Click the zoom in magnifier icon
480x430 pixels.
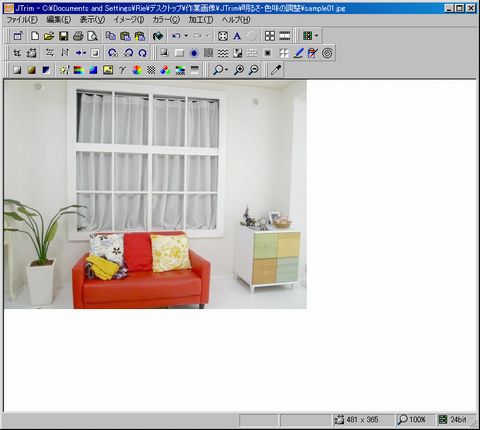pyautogui.click(x=239, y=70)
